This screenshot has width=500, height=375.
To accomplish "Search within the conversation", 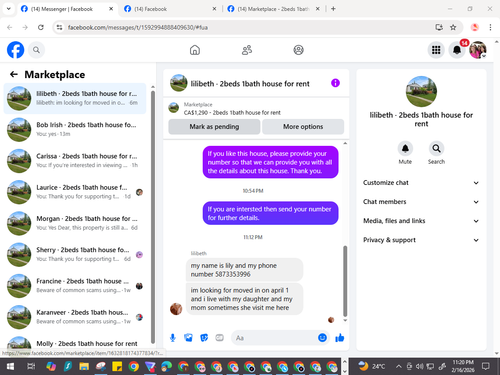I will 436,148.
